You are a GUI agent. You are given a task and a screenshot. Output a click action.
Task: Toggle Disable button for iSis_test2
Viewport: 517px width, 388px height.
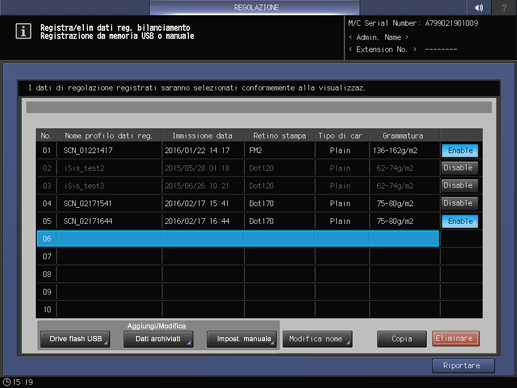coord(460,168)
